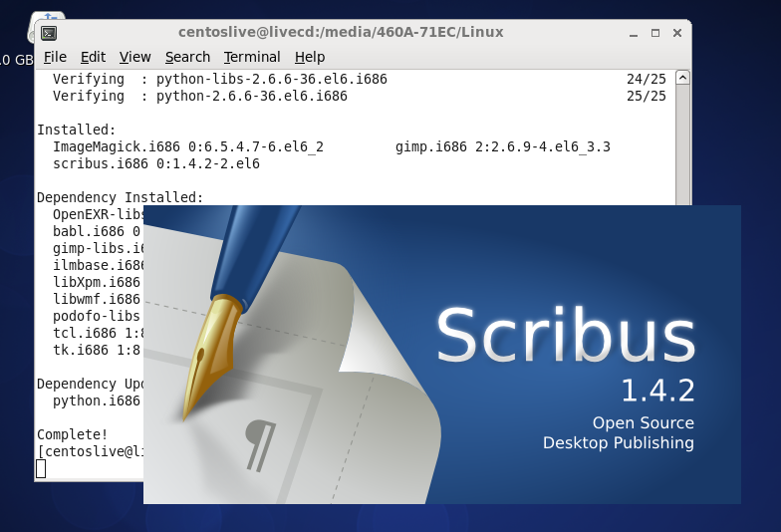Click the 'libXpm.i686' dependency line
Image resolution: width=781 pixels, height=532 pixels.
[x=97, y=283]
